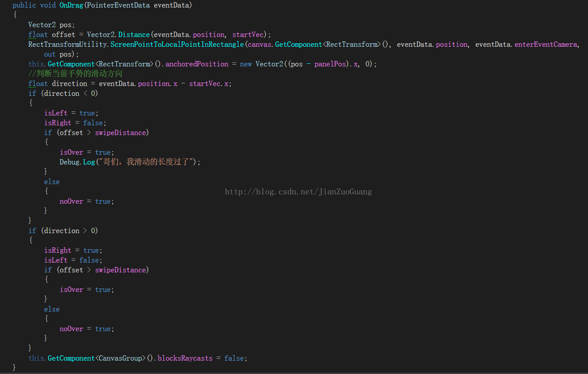The height and width of the screenshot is (374, 588).
Task: Click the canvas variable
Action: click(x=260, y=45)
